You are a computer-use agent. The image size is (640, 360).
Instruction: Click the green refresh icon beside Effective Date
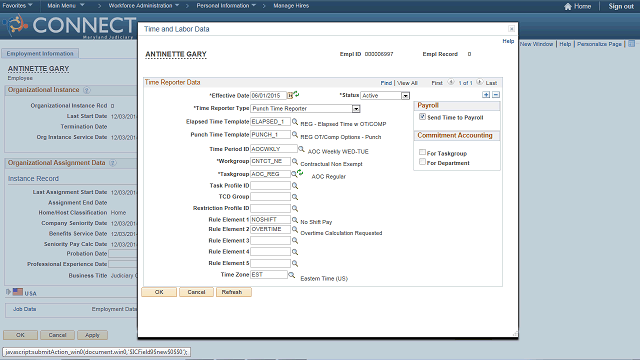pos(296,94)
